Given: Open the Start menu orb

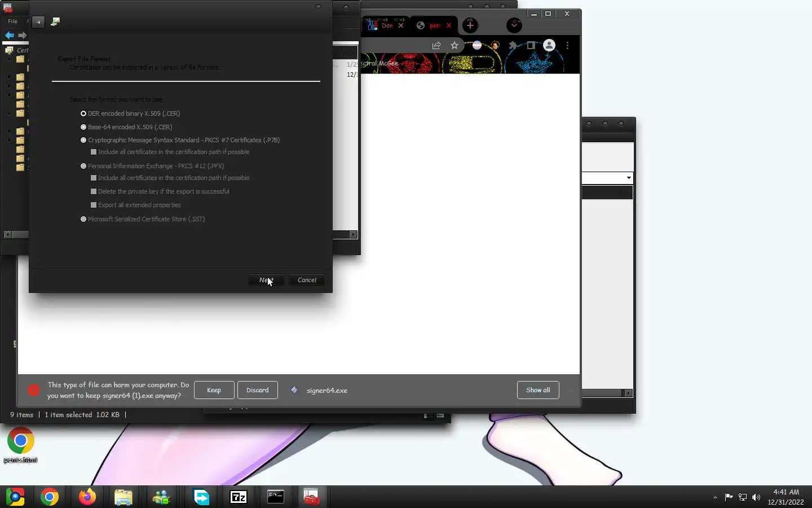Looking at the screenshot, I should [x=15, y=497].
